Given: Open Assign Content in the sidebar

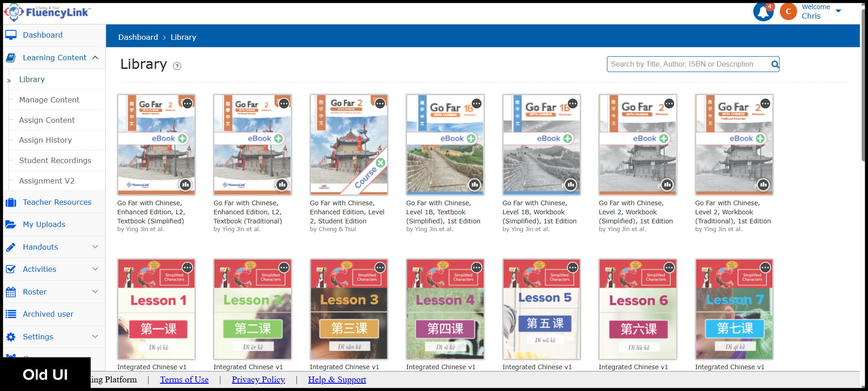Looking at the screenshot, I should pos(47,120).
